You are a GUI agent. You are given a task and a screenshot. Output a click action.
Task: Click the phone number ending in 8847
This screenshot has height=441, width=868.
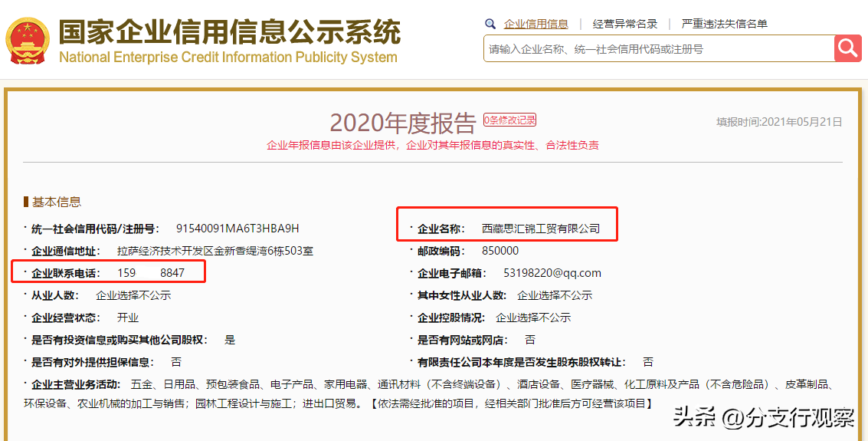[x=151, y=273]
